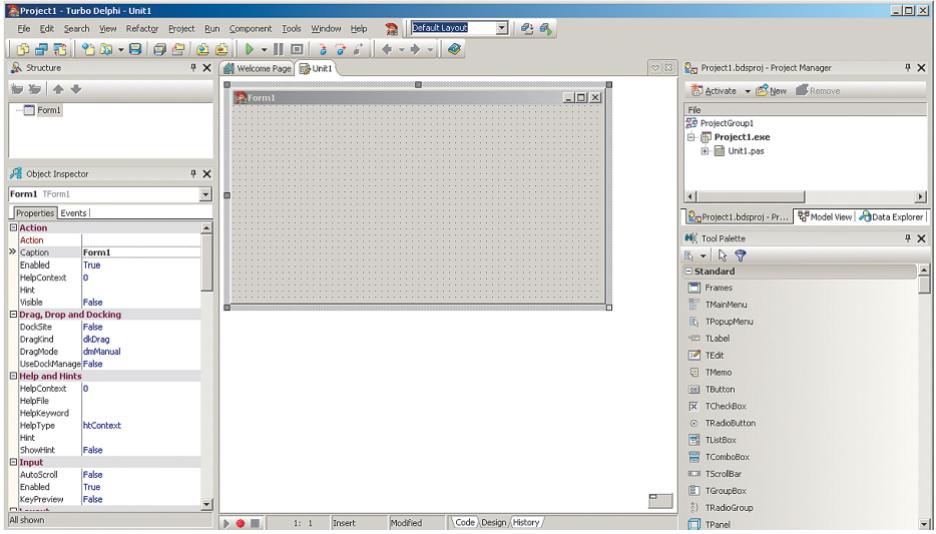Click the Program Reset (stop) toolbar icon
This screenshot has width=936, height=534.
point(297,50)
